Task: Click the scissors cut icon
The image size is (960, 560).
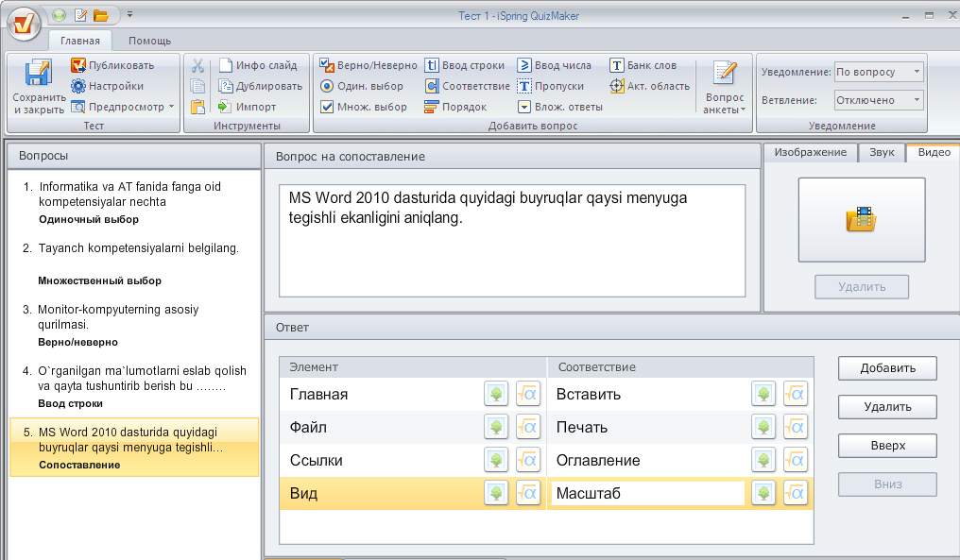Action: click(x=197, y=65)
